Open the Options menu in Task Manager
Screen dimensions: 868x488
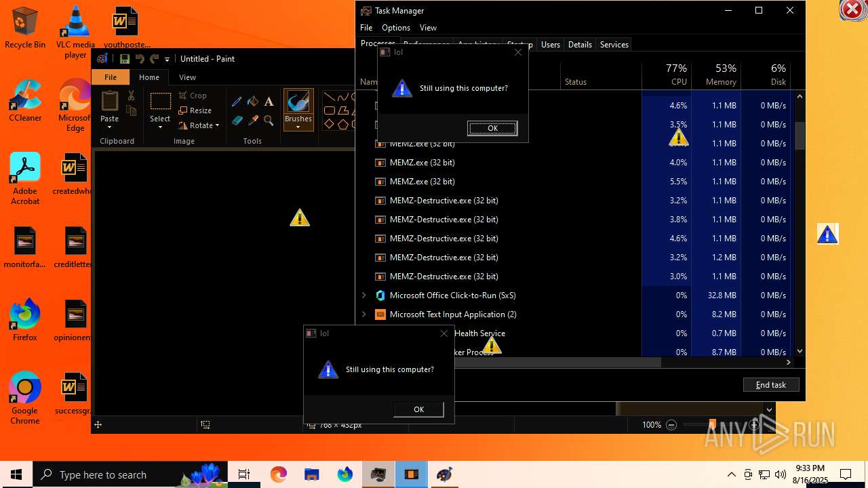(x=396, y=28)
